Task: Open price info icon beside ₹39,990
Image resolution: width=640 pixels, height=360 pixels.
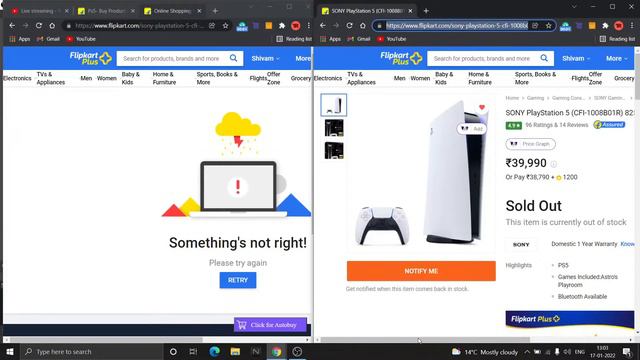Action: [553, 164]
